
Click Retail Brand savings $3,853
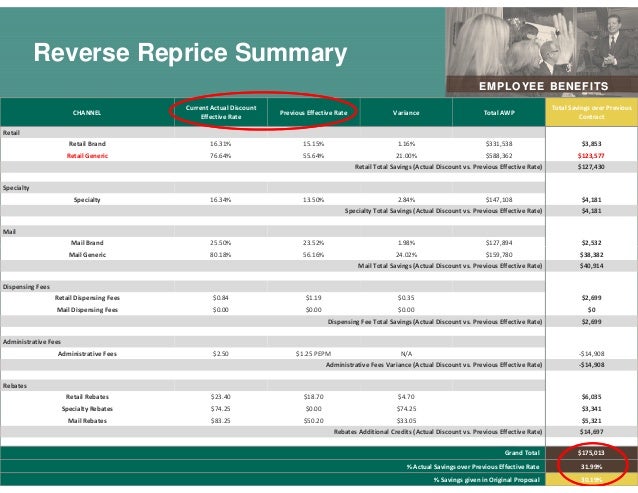pyautogui.click(x=592, y=144)
